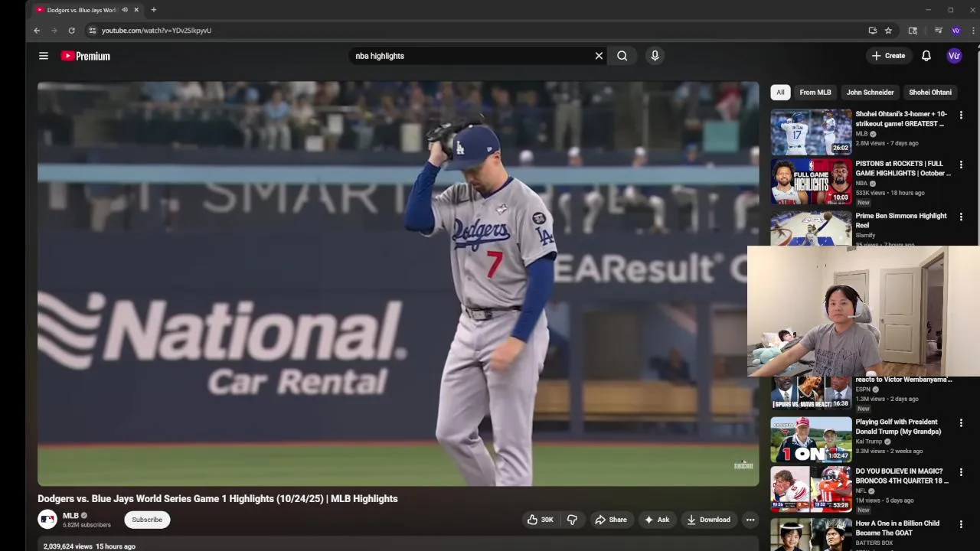This screenshot has width=980, height=551.
Task: Click the 2,039,624 views text
Action: pos(67,546)
